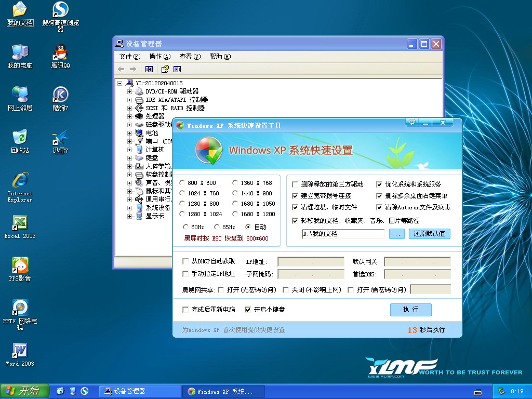Expand IDE ATA/ATAPI controllers node

[x=129, y=100]
